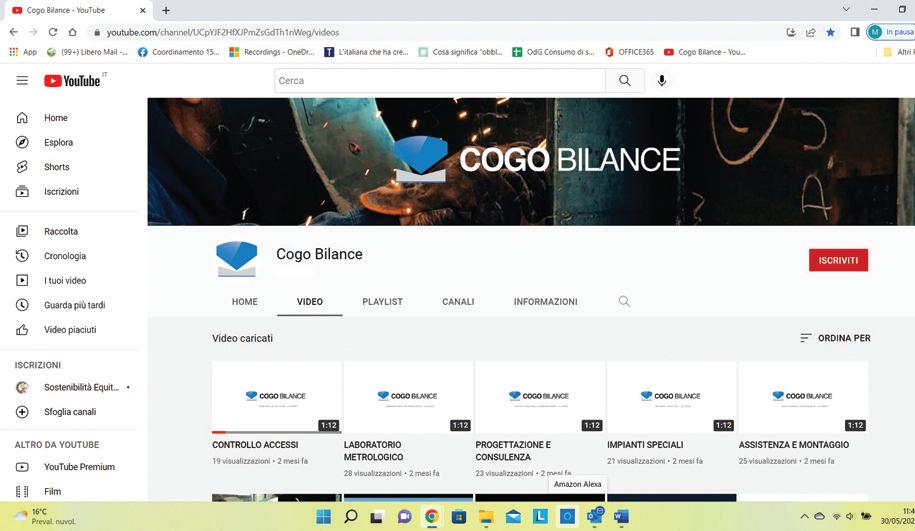Switch to channel HOME tab
The width and height of the screenshot is (915, 531).
[x=245, y=302]
